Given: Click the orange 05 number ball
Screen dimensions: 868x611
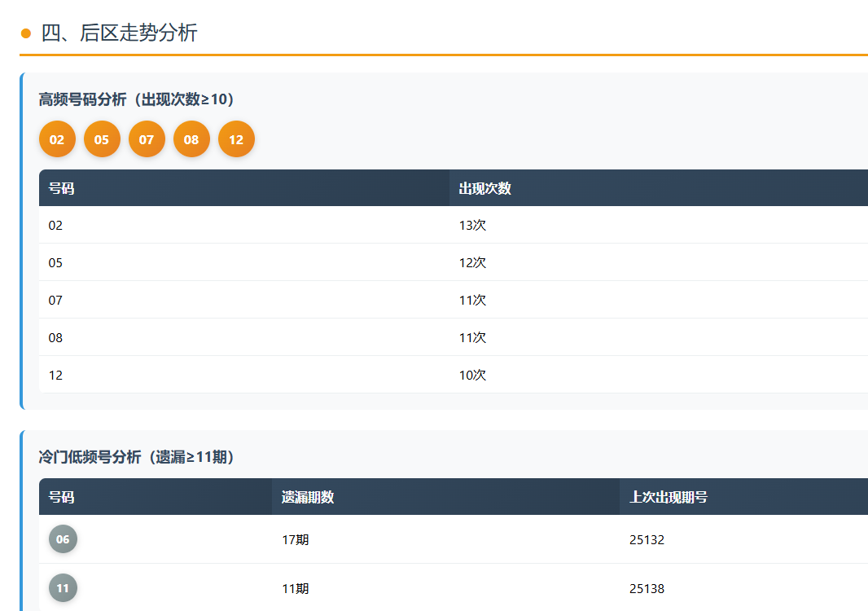Looking at the screenshot, I should [x=102, y=139].
